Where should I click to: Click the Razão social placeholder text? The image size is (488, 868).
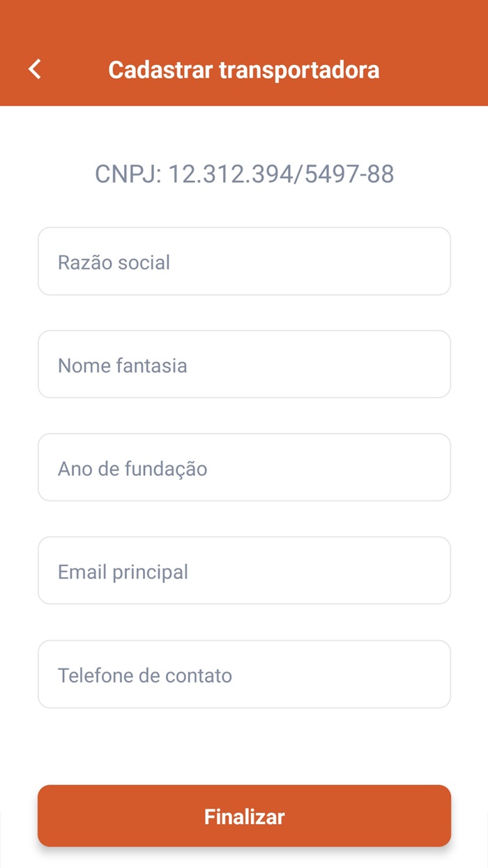[x=114, y=261]
